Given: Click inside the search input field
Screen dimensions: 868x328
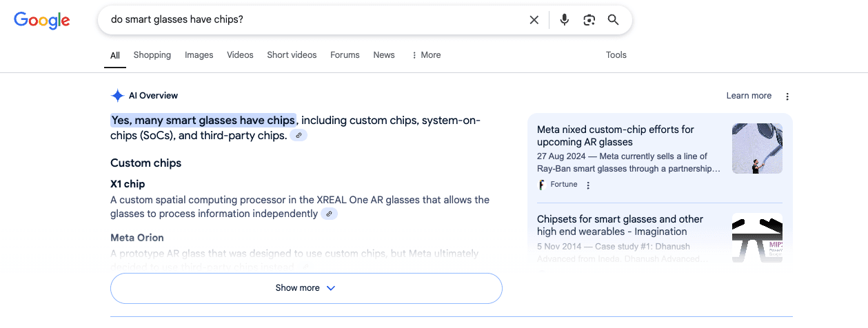Looking at the screenshot, I should (310, 20).
